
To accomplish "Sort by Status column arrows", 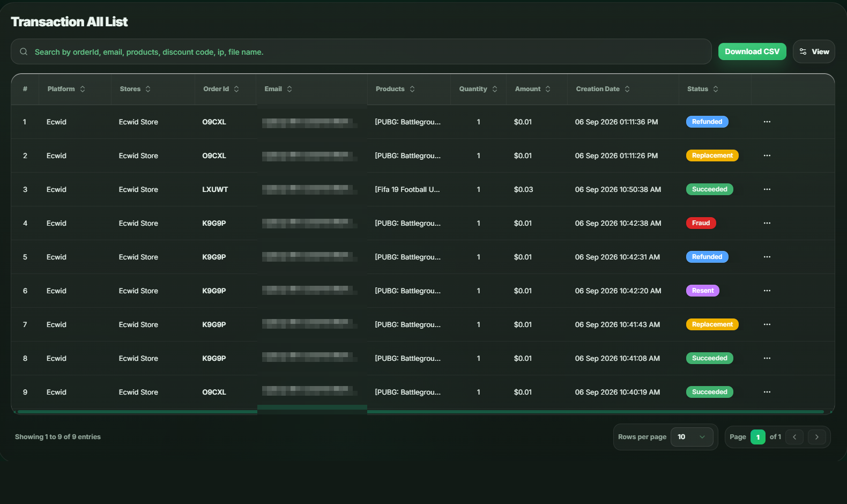I will pos(716,89).
